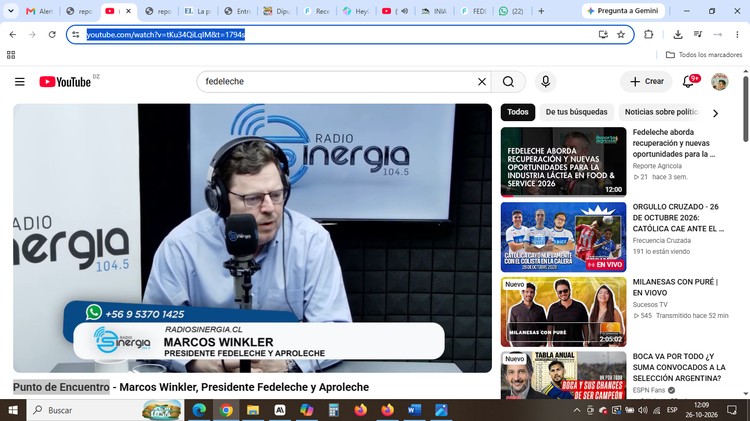The height and width of the screenshot is (421, 750).
Task: Show more filter chips with the arrow
Action: pyautogui.click(x=716, y=113)
